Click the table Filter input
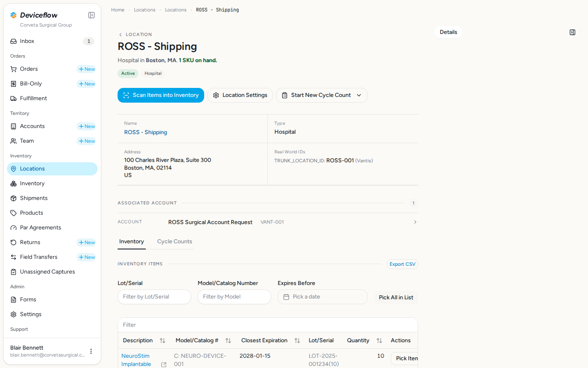This screenshot has width=588, height=368. [x=268, y=325]
